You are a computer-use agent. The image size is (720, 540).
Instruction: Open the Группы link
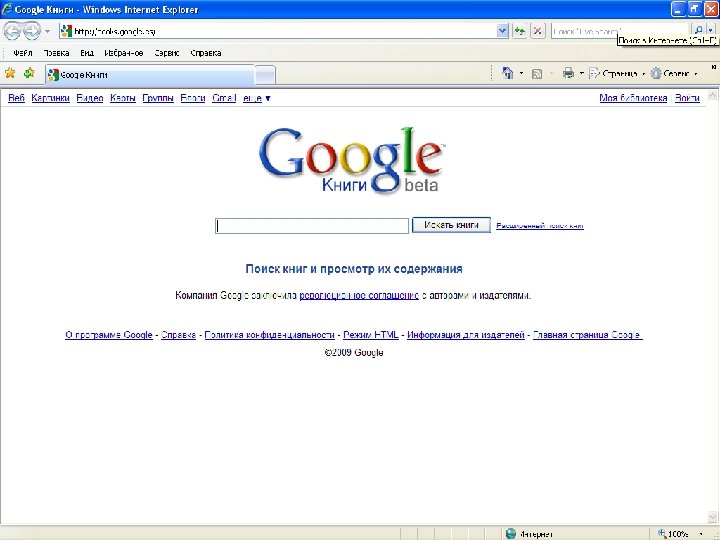[158, 98]
